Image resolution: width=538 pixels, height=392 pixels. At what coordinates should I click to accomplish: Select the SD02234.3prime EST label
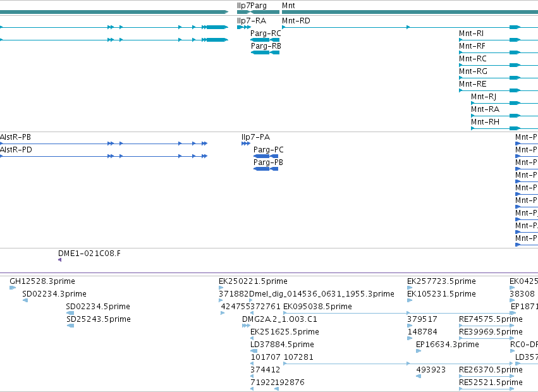tap(54, 294)
